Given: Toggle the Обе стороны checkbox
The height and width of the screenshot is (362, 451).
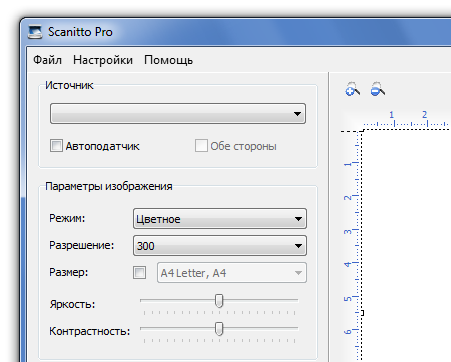Looking at the screenshot, I should pos(201,146).
